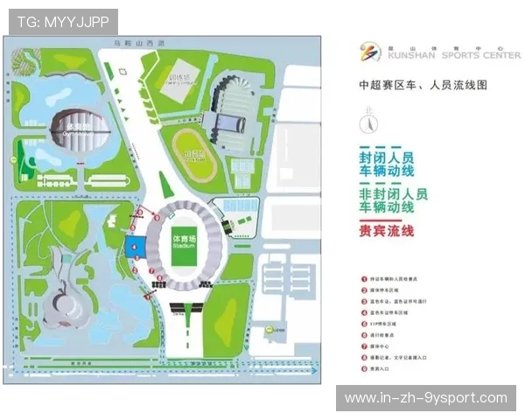
Task: Click legend number 5 circle
Action: (x=364, y=324)
